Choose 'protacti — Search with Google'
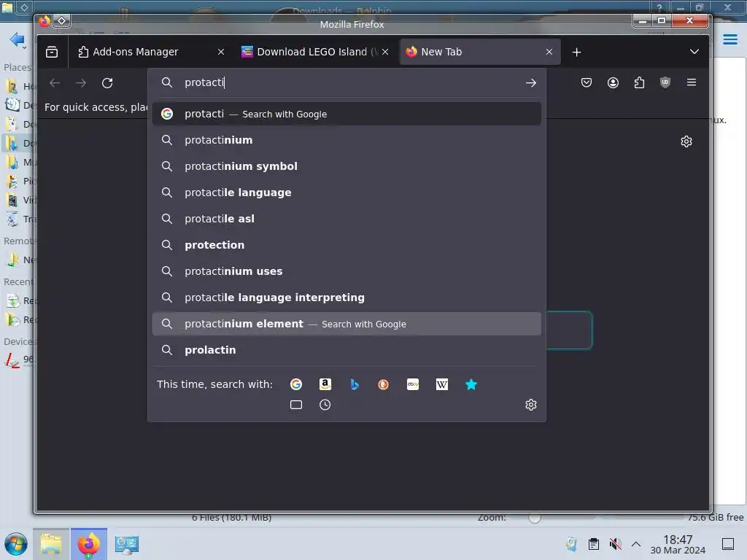This screenshot has height=560, width=747. point(347,114)
